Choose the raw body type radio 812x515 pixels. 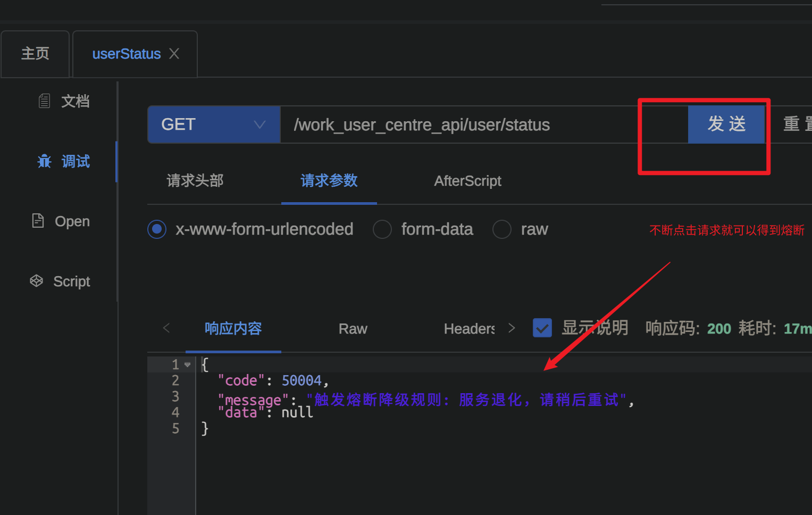(x=501, y=229)
